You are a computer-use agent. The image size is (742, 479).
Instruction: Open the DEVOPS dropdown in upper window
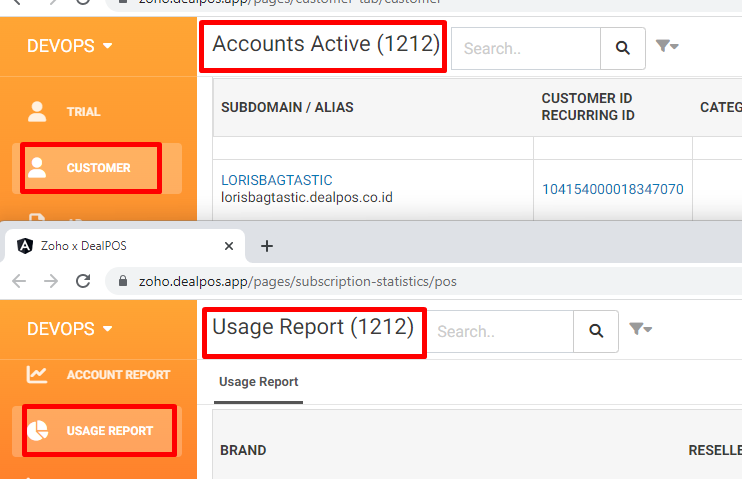pos(70,46)
